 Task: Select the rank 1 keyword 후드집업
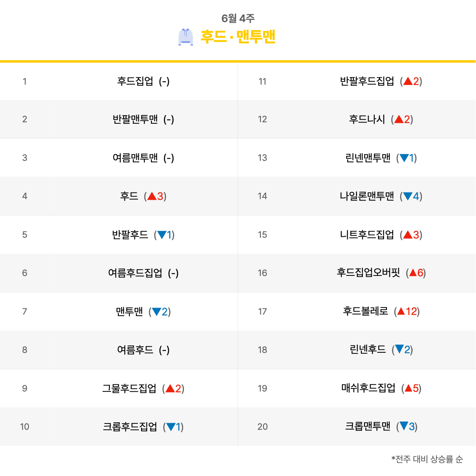[x=135, y=81]
